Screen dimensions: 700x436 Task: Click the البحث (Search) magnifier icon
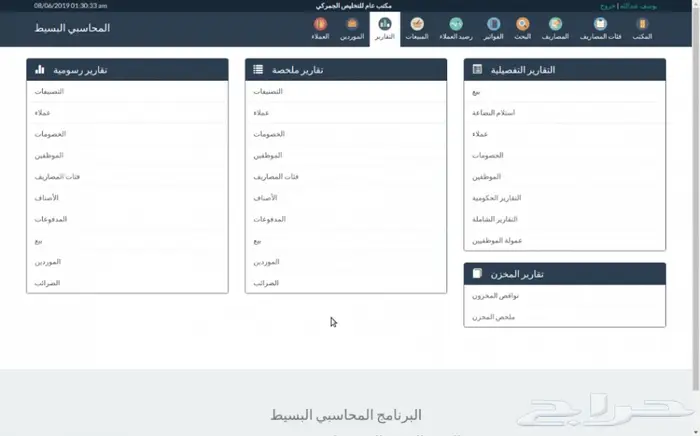pyautogui.click(x=522, y=24)
